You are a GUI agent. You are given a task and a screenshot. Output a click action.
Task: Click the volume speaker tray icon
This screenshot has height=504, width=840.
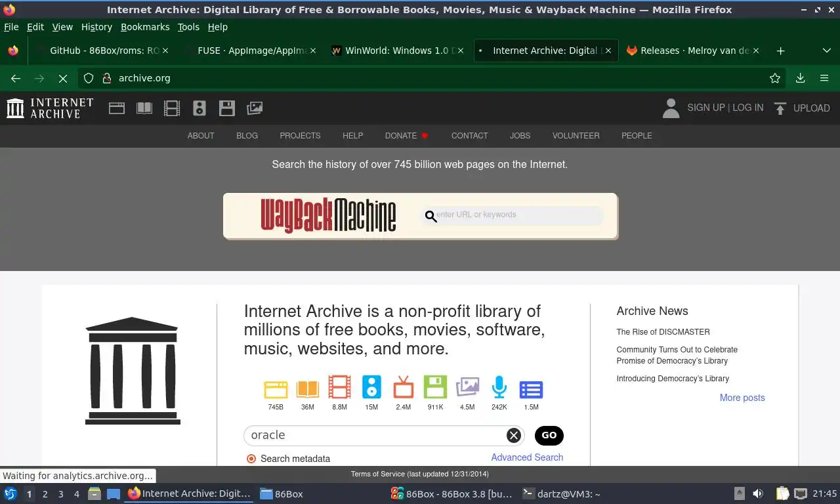(758, 493)
